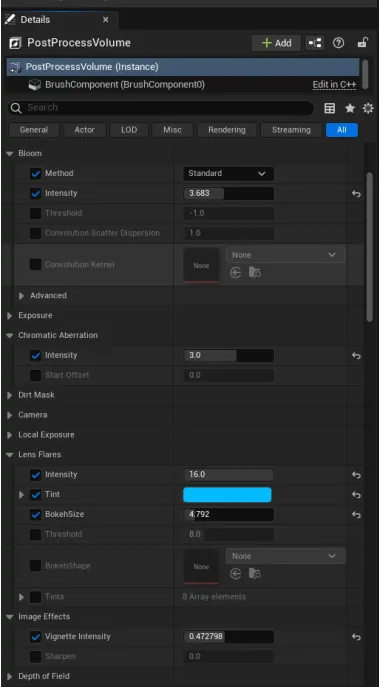The width and height of the screenshot is (380, 687).
Task: Use selected asset for BokehShape
Action: (235, 574)
